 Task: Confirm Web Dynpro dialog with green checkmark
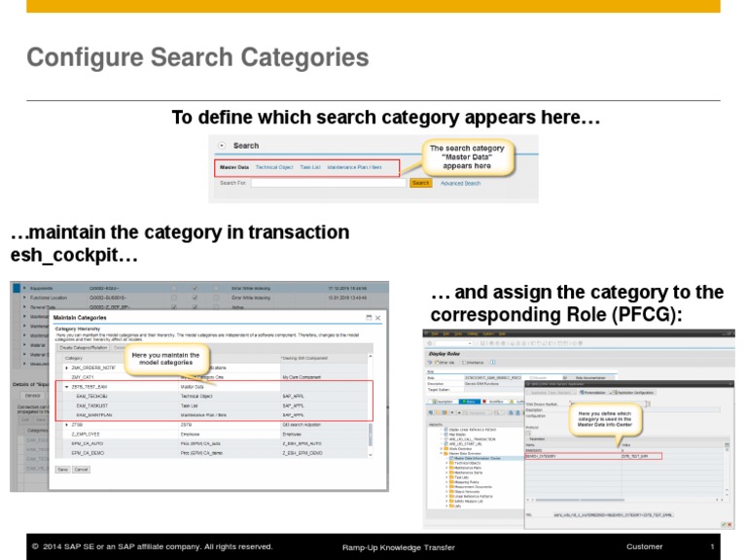click(x=724, y=524)
